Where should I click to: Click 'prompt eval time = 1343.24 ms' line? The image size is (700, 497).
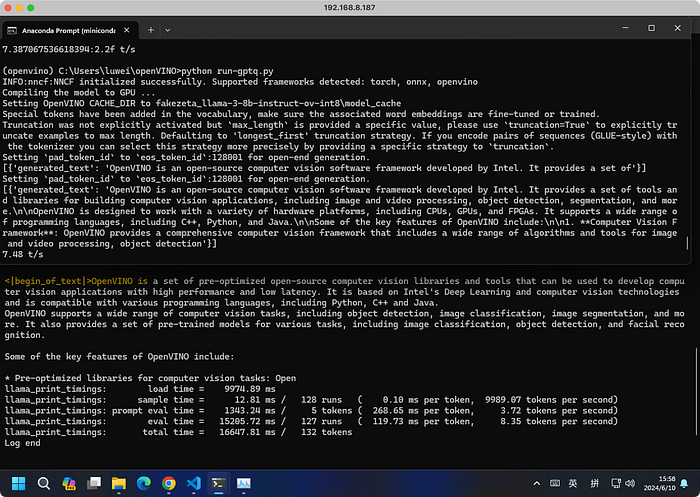(311, 410)
